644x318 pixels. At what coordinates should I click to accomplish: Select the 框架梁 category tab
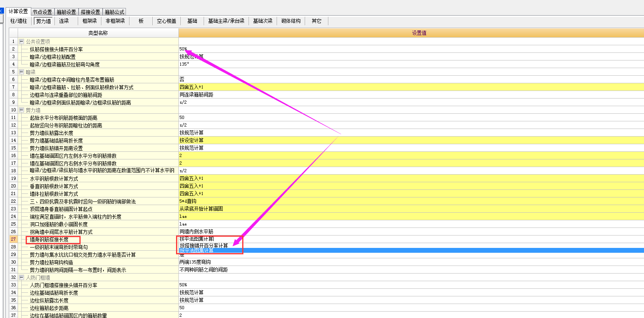pyautogui.click(x=90, y=21)
